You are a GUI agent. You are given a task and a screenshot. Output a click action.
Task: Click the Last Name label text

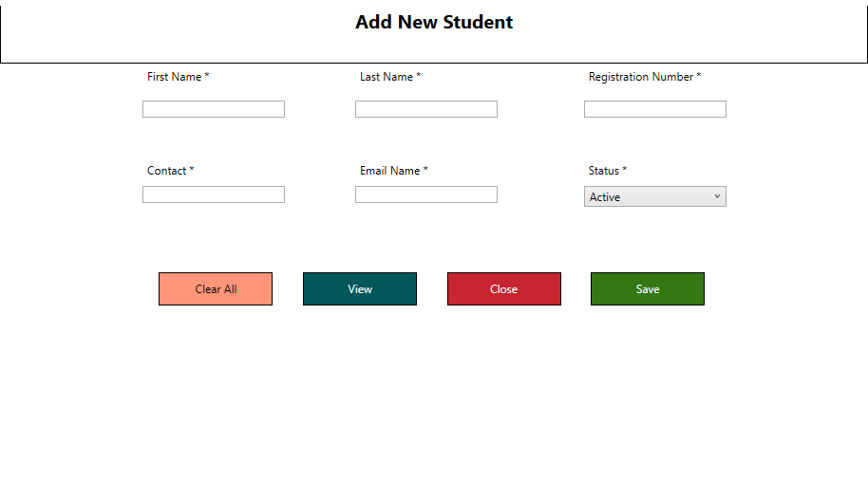[387, 77]
